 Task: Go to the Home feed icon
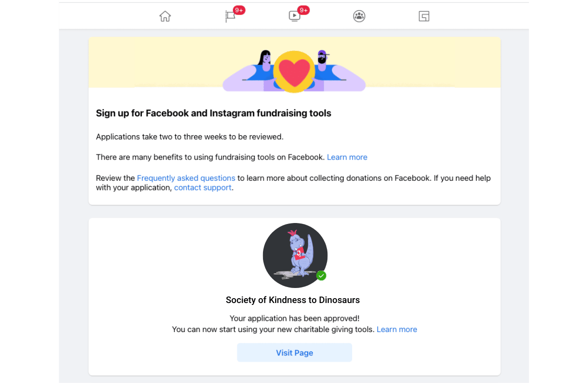pyautogui.click(x=165, y=16)
